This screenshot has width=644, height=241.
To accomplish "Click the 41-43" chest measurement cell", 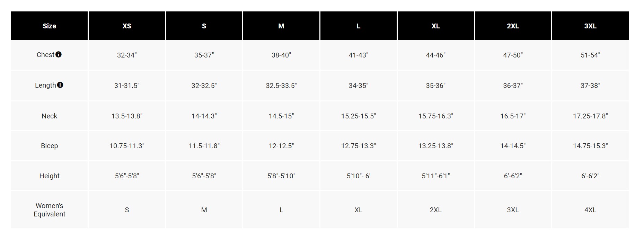I will [x=359, y=55].
